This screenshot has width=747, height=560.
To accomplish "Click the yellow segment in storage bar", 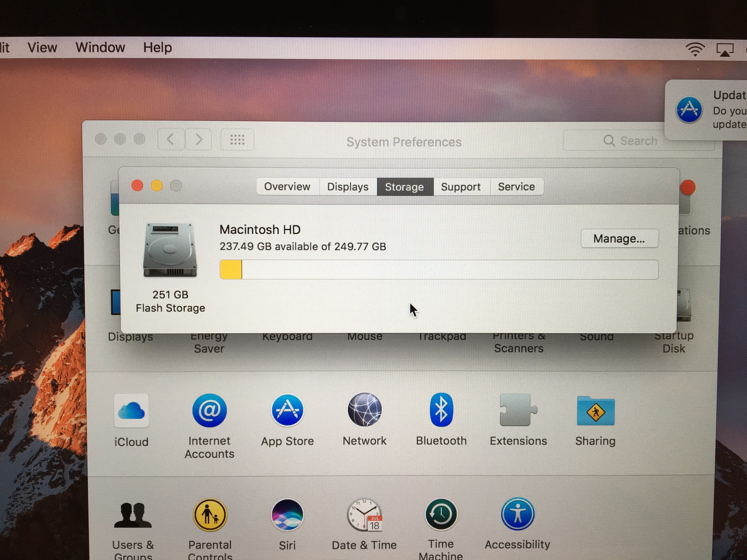I will (x=231, y=270).
